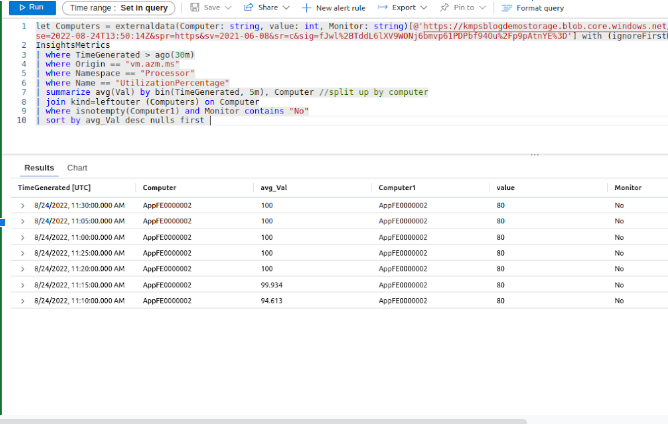Click the New alert rule plus icon
Image resolution: width=668 pixels, height=424 pixels.
tap(306, 8)
